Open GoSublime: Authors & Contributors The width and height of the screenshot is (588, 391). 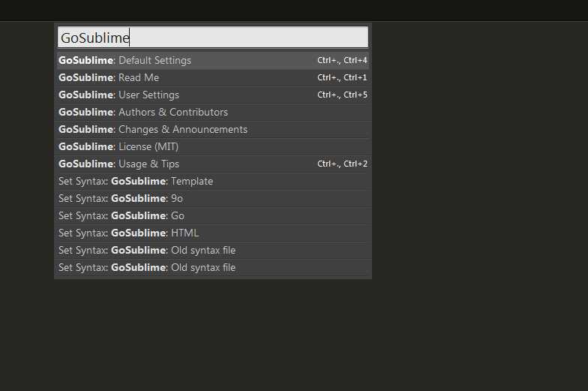coord(213,113)
